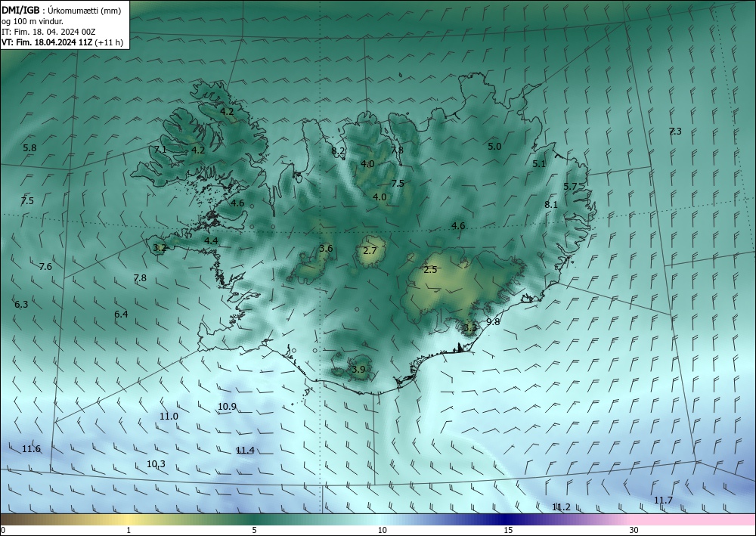Viewport: 756px width, 536px height.
Task: Click the 3.3 value south of Vatnajökull
Action: point(470,328)
